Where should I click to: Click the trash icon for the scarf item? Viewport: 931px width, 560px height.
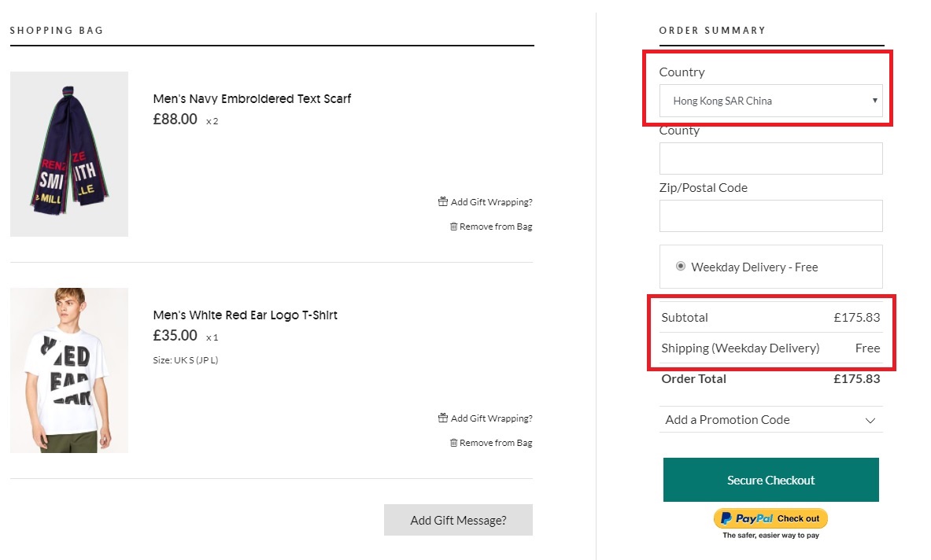pos(453,227)
